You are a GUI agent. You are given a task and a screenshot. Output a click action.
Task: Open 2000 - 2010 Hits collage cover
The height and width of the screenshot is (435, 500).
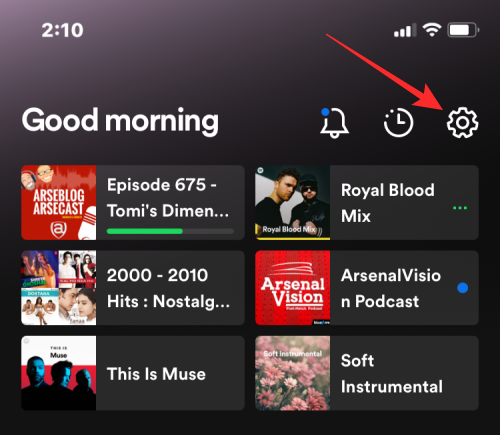pyautogui.click(x=59, y=288)
